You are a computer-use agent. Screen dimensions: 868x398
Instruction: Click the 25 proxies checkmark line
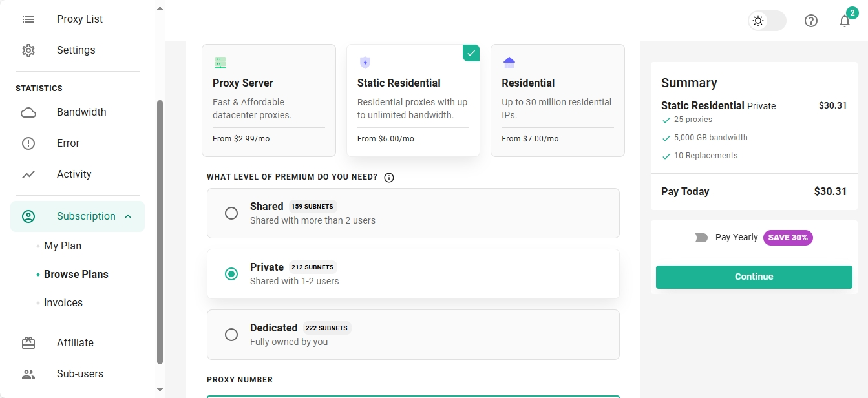(x=687, y=120)
